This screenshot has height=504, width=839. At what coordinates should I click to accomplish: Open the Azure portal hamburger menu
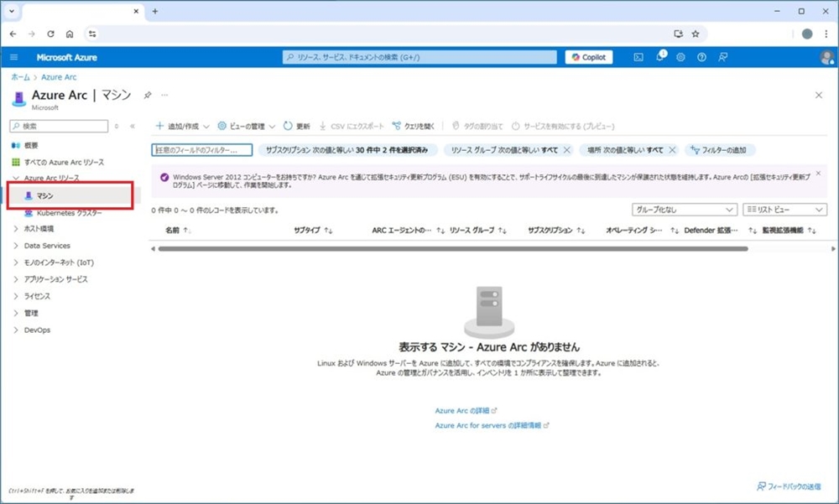coord(14,57)
